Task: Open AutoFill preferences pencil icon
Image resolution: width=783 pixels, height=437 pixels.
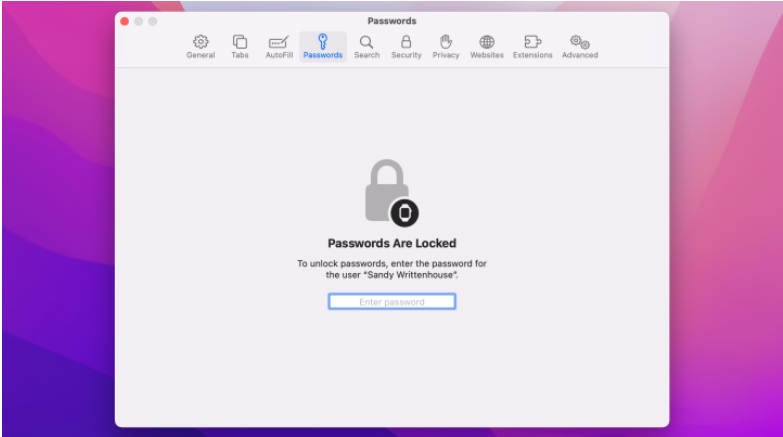Action: [x=279, y=42]
